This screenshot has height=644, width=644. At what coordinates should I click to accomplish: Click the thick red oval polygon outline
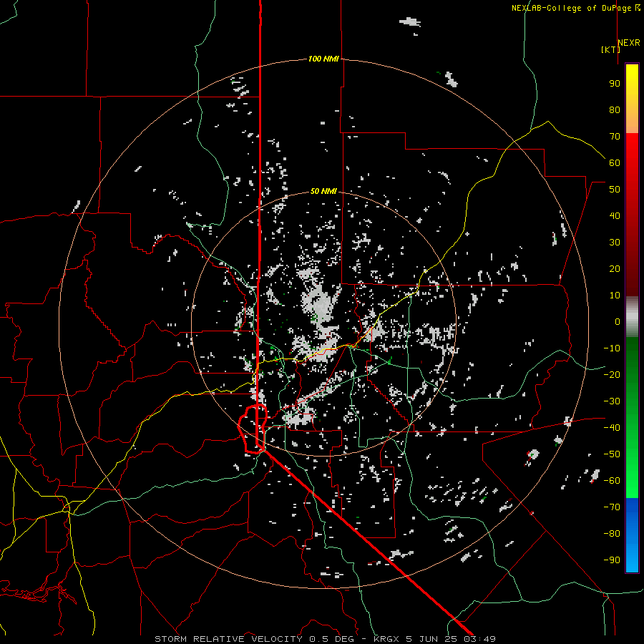(252, 429)
